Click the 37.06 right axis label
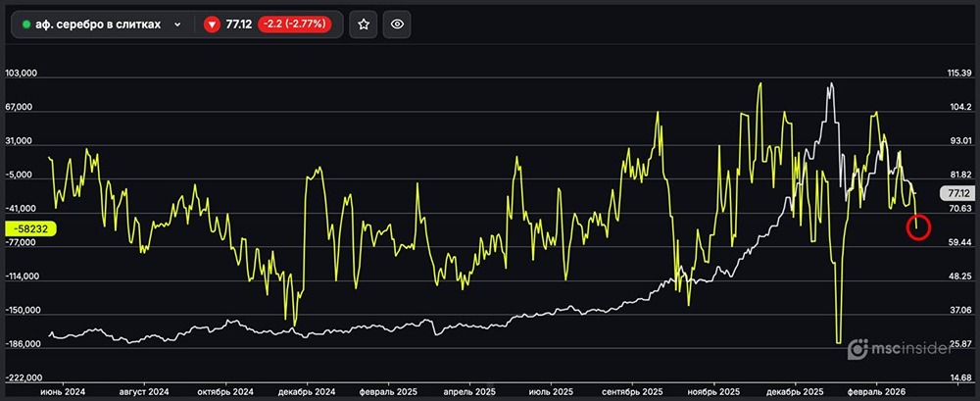 point(960,310)
